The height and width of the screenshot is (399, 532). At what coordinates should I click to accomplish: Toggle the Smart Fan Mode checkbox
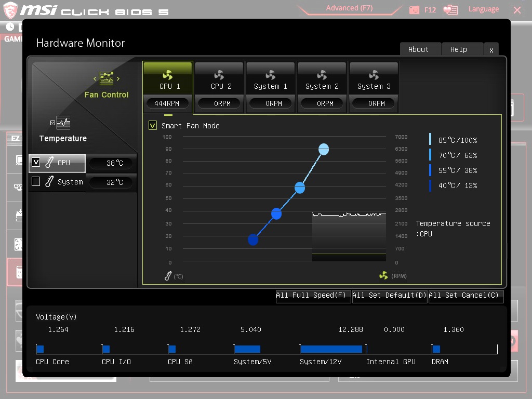pos(153,126)
